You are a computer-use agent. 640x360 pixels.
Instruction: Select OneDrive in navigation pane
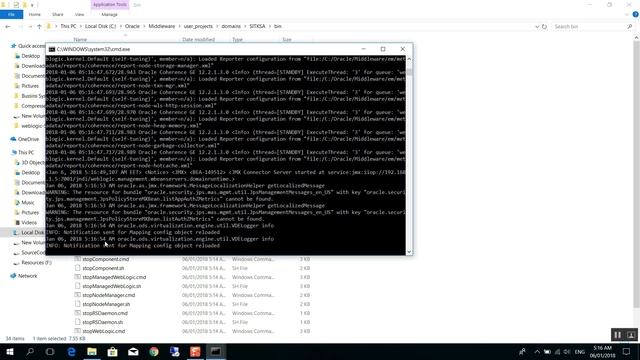[28, 139]
